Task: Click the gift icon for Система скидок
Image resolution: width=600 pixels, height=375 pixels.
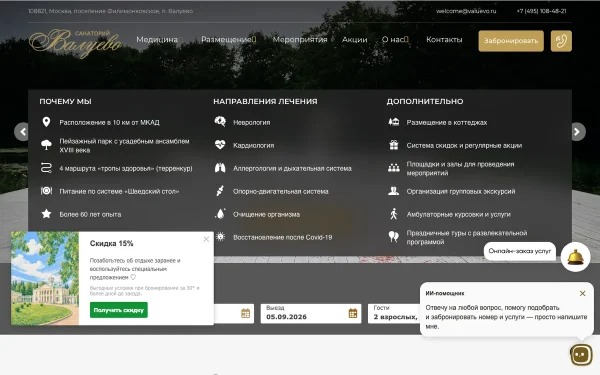Action: pos(394,145)
